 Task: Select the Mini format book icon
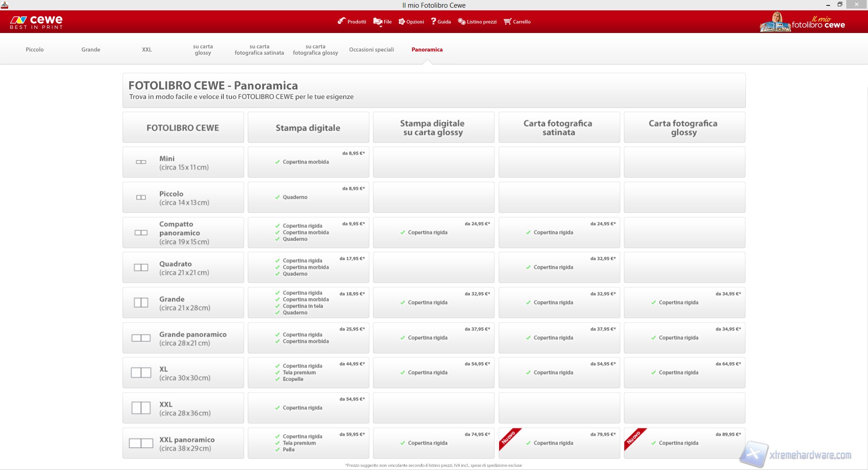(x=141, y=162)
